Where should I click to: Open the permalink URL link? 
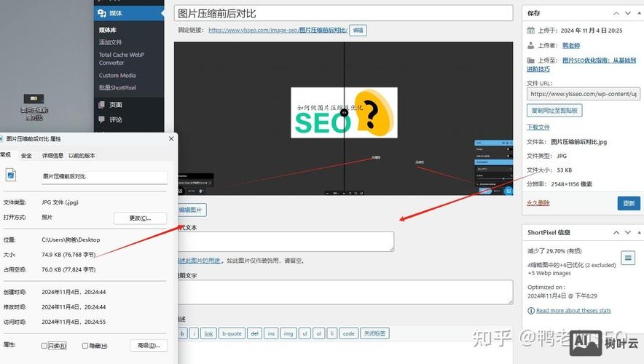(278, 30)
